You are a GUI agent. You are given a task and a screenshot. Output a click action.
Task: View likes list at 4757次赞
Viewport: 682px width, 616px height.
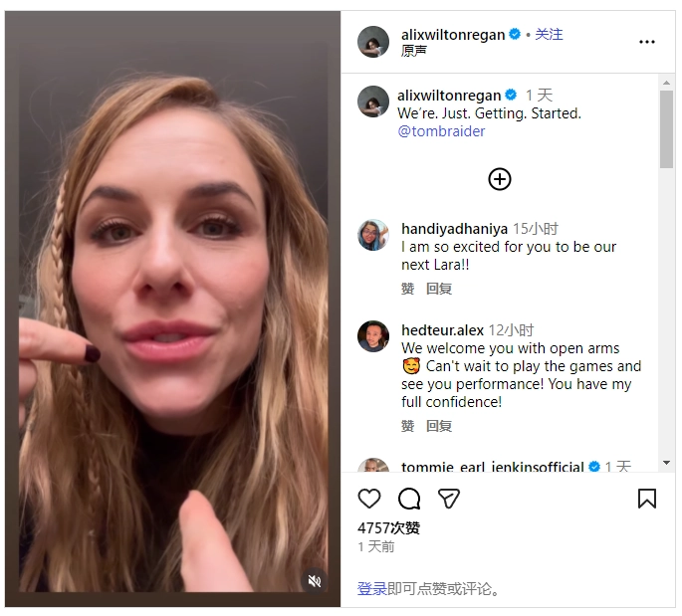coord(388,527)
